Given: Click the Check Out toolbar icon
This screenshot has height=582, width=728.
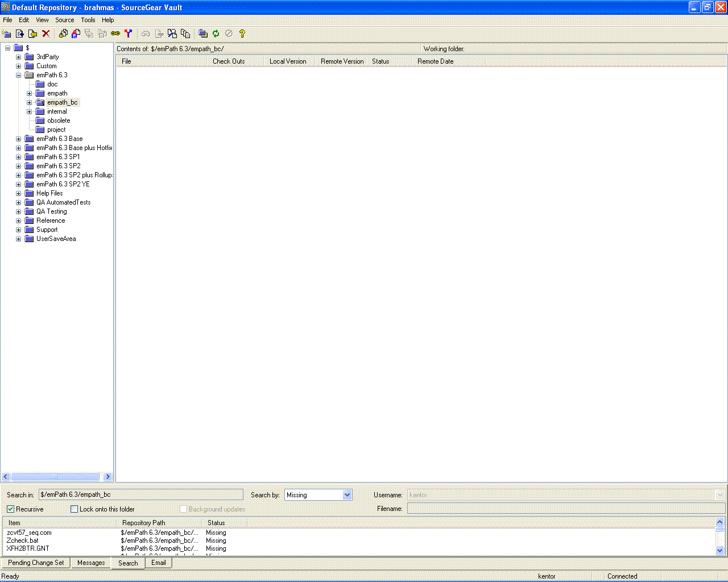Looking at the screenshot, I should [76, 34].
